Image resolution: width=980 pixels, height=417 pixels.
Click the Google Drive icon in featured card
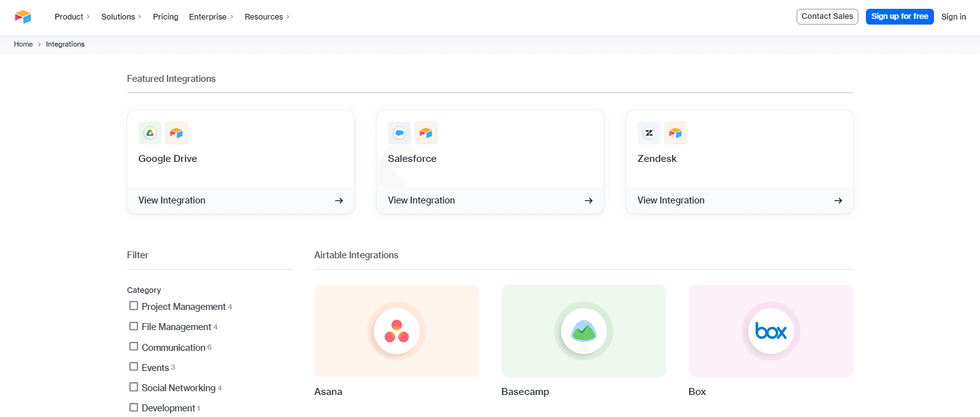tap(150, 133)
